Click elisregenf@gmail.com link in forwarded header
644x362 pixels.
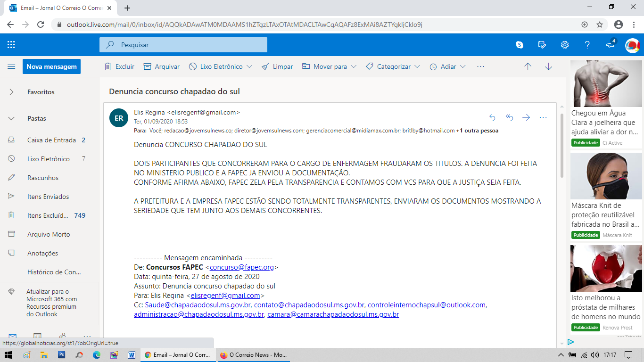(225, 296)
